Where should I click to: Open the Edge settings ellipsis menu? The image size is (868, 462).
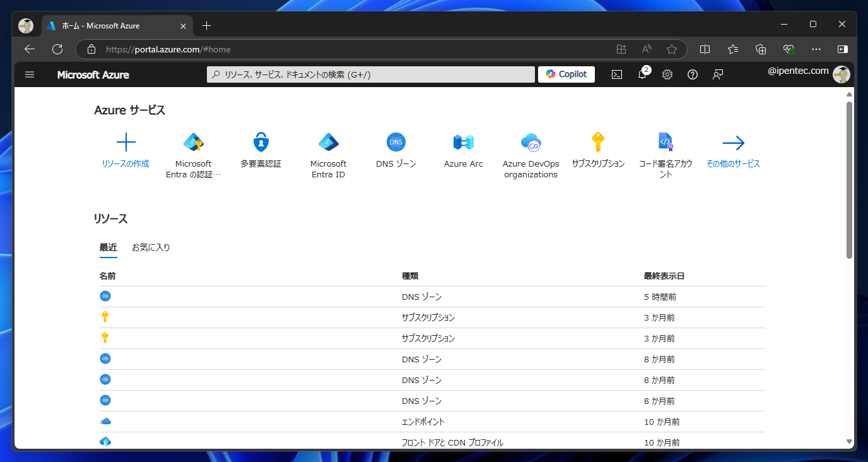point(816,49)
